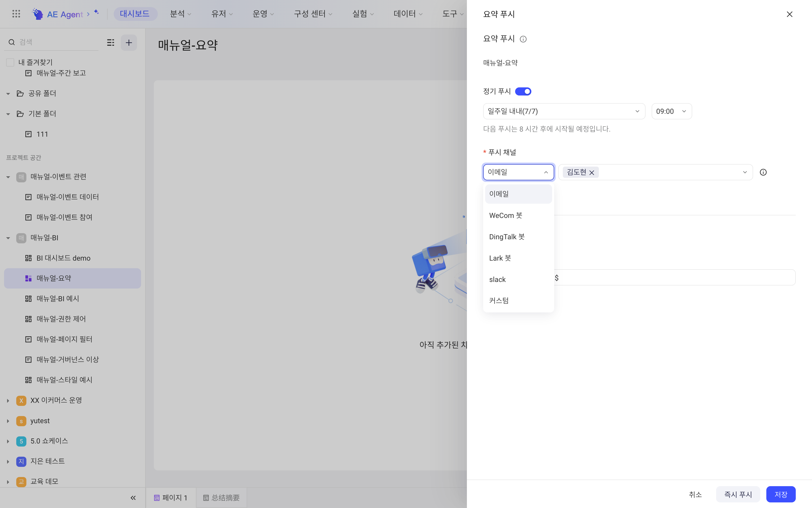Switch to the 总结摘要 tab
Viewport: 812px width, 508px height.
(x=222, y=498)
